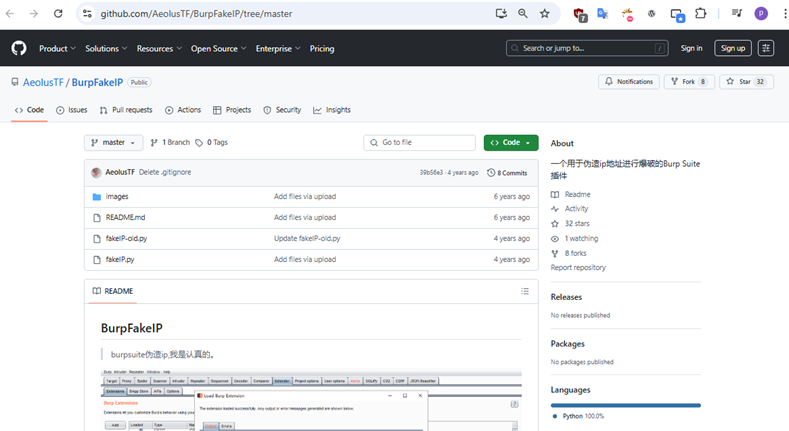Click the AeolusTF commit author avatar
This screenshot has width=789, height=431.
97,173
